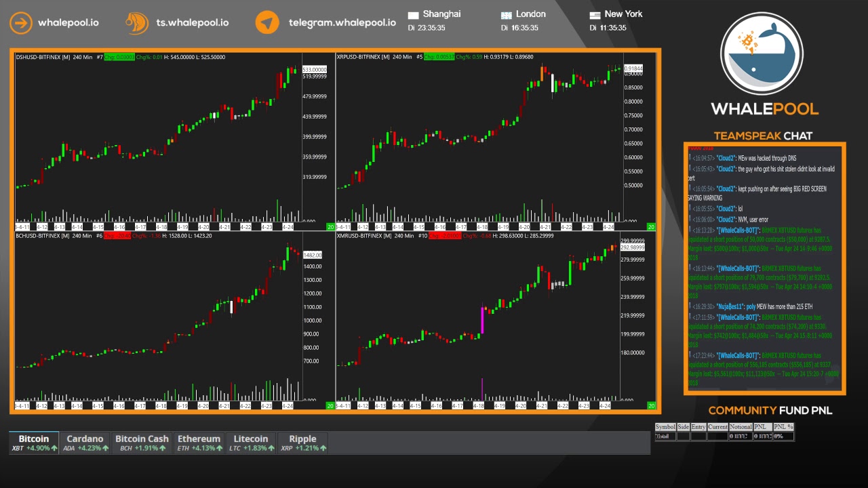868x488 pixels.
Task: Select the Ripple XRP ticker tab
Action: coord(302,443)
